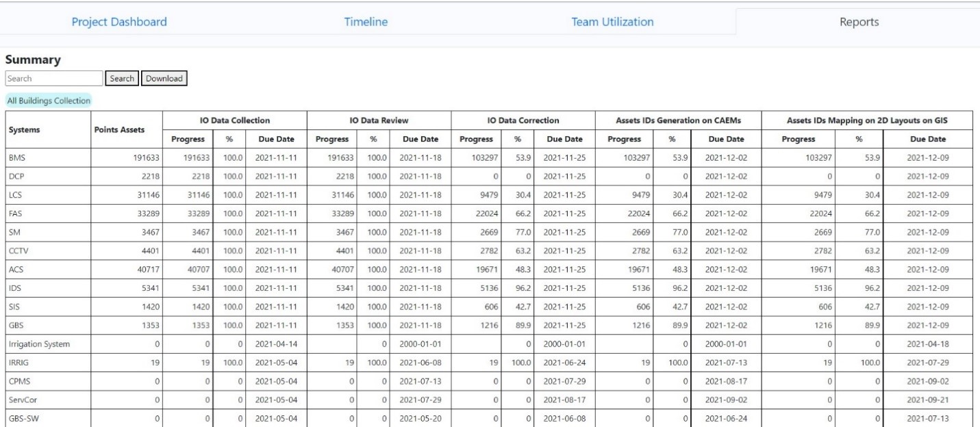
Task: Switch to the Timeline tab
Action: click(366, 22)
